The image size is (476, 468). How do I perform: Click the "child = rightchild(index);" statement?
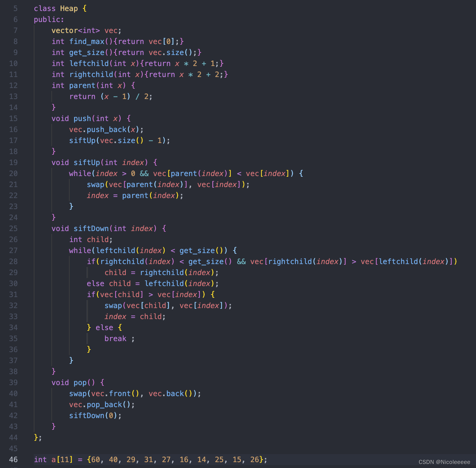162,273
